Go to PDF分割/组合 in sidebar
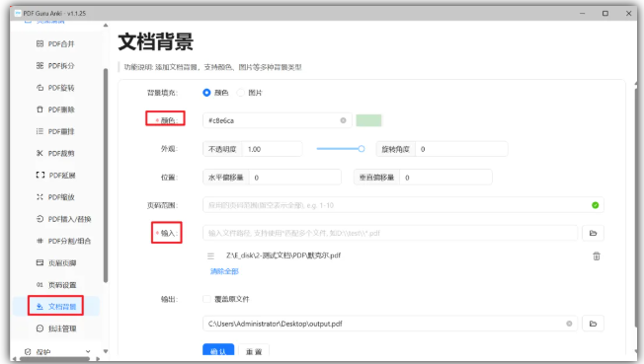Viewport: 644px width, 364px height. (63, 241)
